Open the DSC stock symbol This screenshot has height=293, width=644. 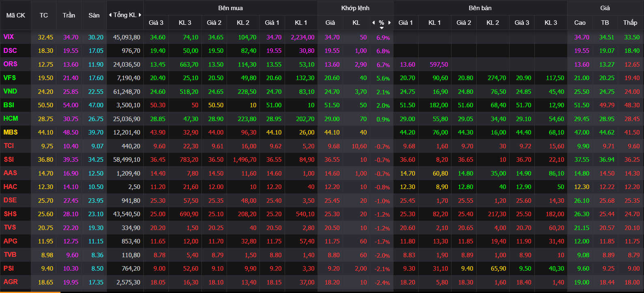point(10,50)
